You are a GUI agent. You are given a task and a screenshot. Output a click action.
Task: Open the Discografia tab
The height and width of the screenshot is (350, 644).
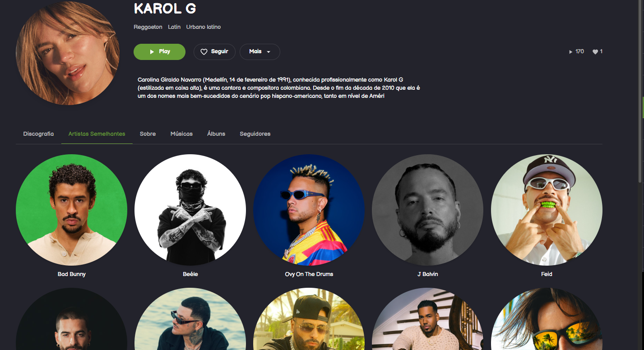pyautogui.click(x=38, y=134)
